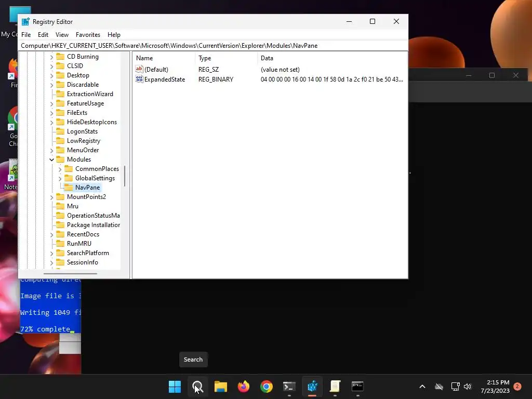Expand the SearchPlatform key
The image size is (532, 399).
(51, 253)
